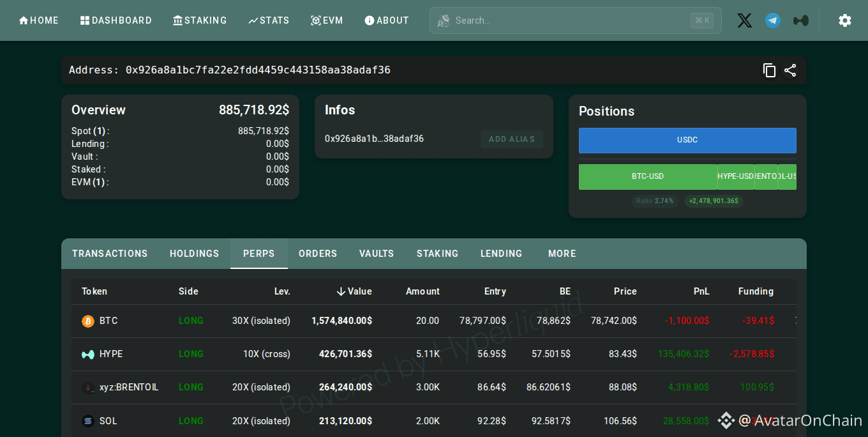Select the blue USDC position bar
The width and height of the screenshot is (868, 437).
[687, 141]
